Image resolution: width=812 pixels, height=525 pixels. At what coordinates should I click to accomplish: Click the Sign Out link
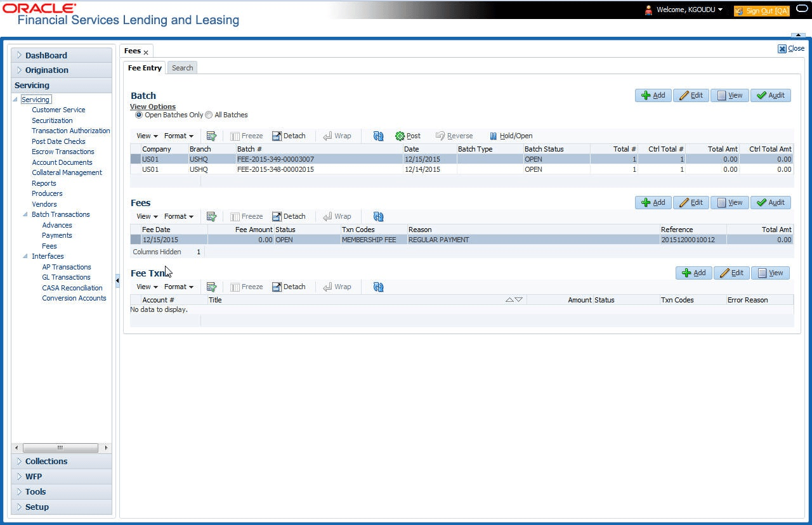point(762,10)
